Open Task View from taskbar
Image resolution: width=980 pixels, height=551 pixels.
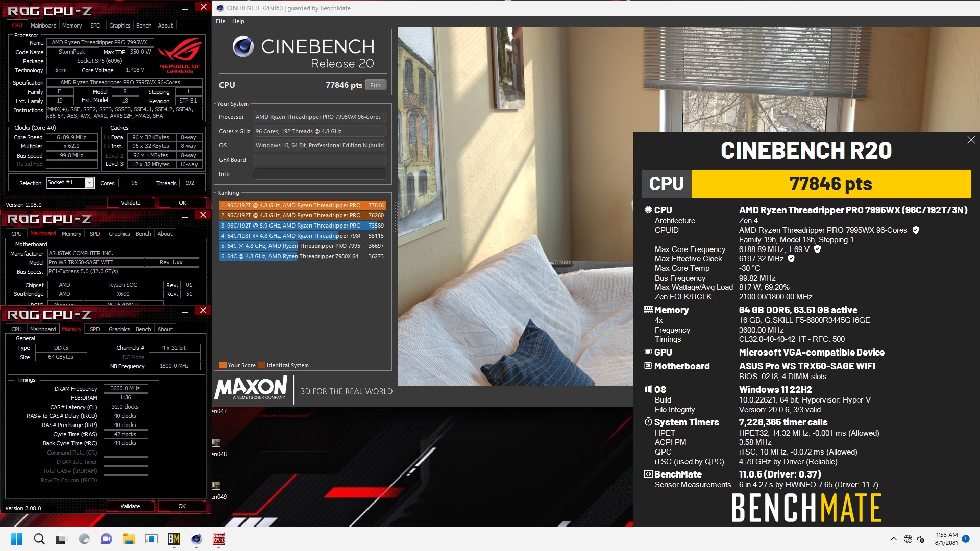[x=62, y=539]
